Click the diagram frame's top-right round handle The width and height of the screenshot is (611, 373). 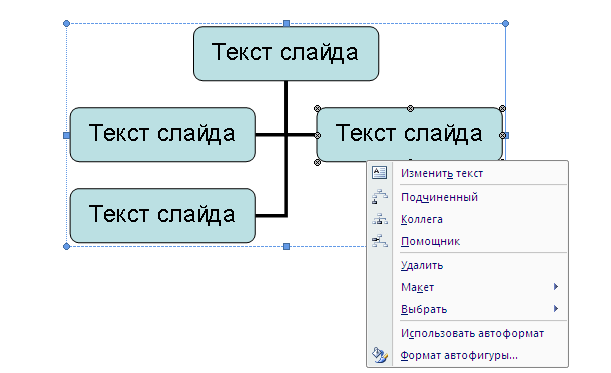click(x=505, y=23)
